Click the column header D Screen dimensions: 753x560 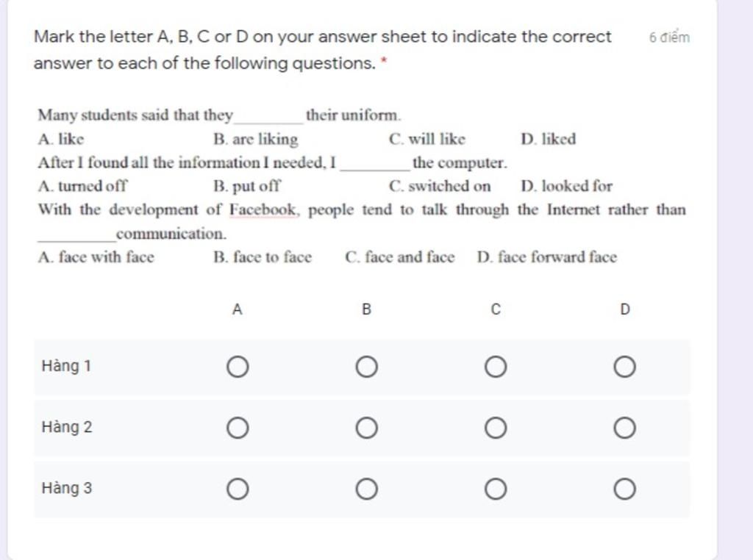click(x=625, y=309)
